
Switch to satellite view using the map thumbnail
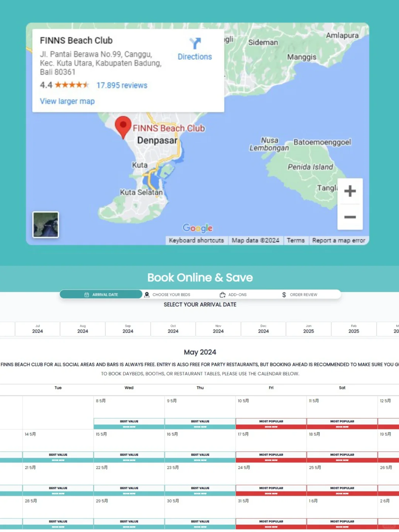46,225
